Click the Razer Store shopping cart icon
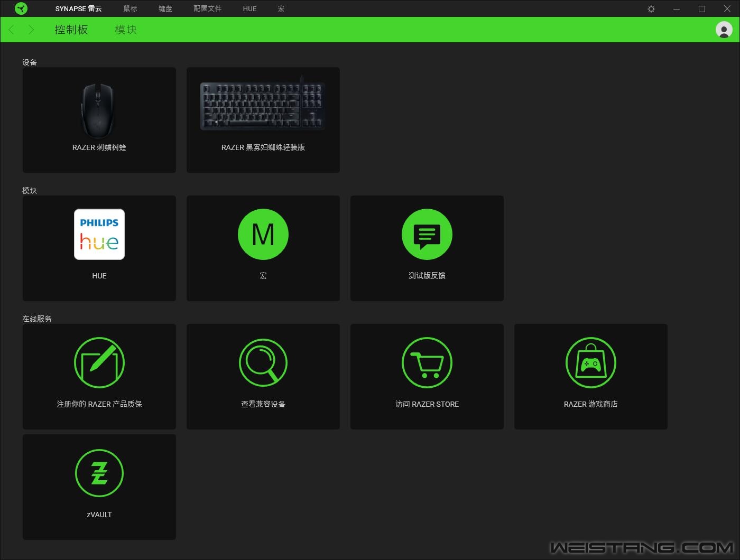 click(427, 363)
